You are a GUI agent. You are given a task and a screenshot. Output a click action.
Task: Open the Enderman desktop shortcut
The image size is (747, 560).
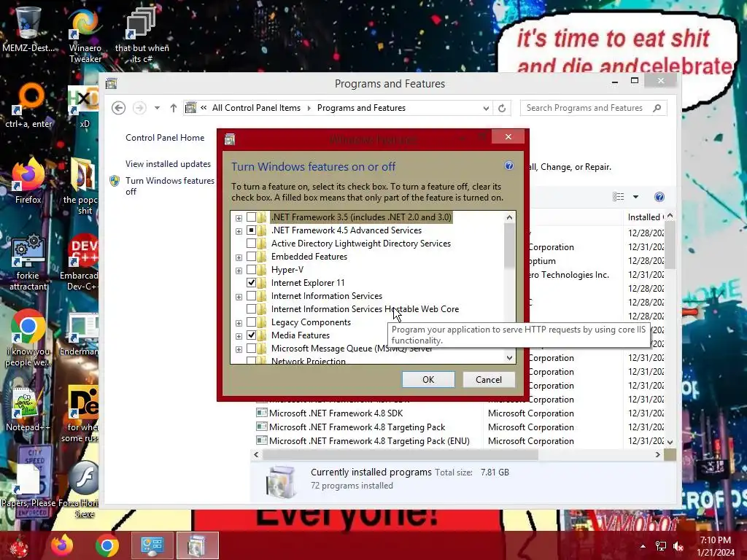(80, 333)
